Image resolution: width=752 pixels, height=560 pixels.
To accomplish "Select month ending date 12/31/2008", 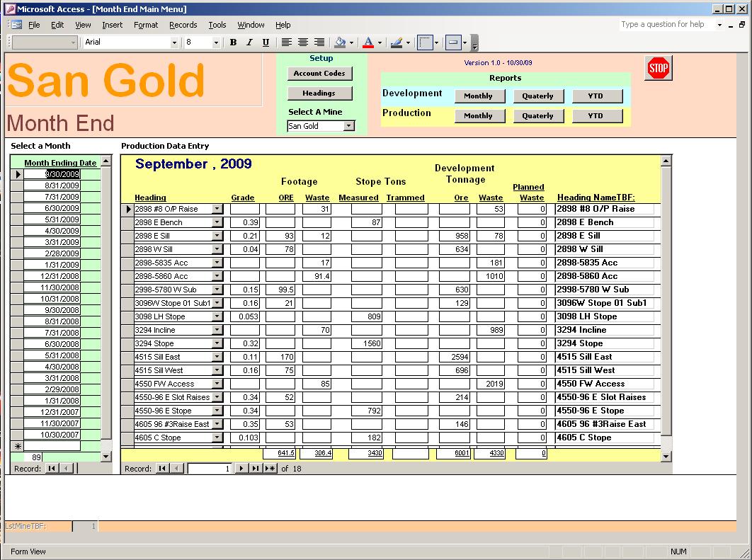I will point(62,276).
